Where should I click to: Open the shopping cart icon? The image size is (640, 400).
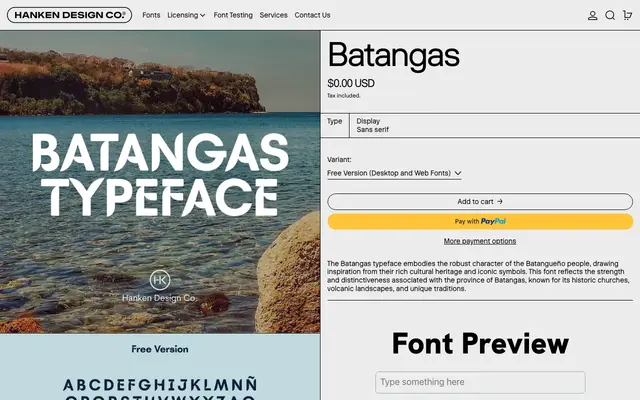[627, 15]
